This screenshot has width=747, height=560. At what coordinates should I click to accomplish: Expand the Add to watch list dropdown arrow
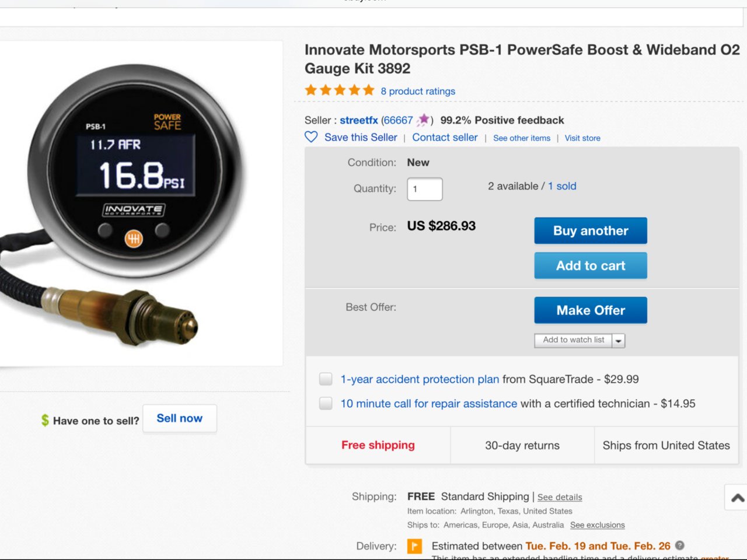click(x=619, y=340)
